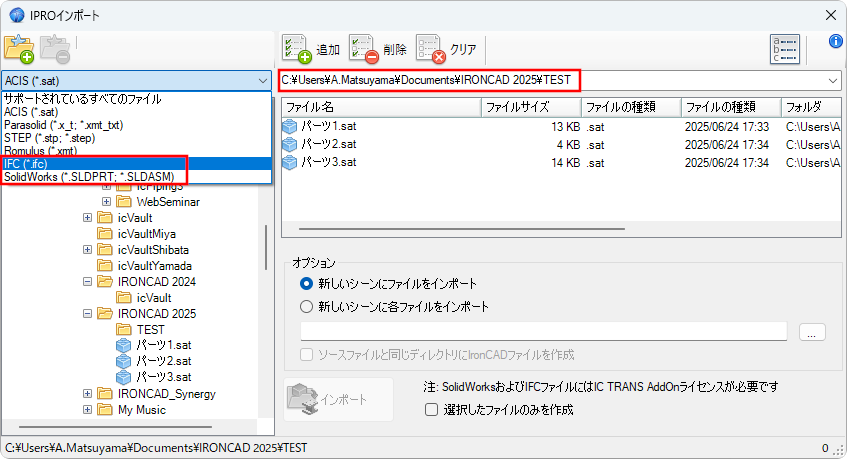Click the add favorite folder icon
The height and width of the screenshot is (459, 847).
pyautogui.click(x=19, y=49)
